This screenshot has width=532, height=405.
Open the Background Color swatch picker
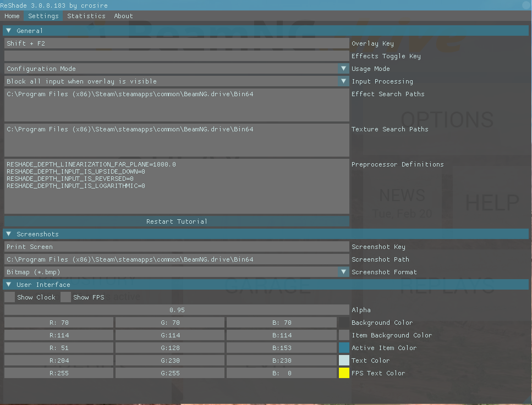point(344,323)
